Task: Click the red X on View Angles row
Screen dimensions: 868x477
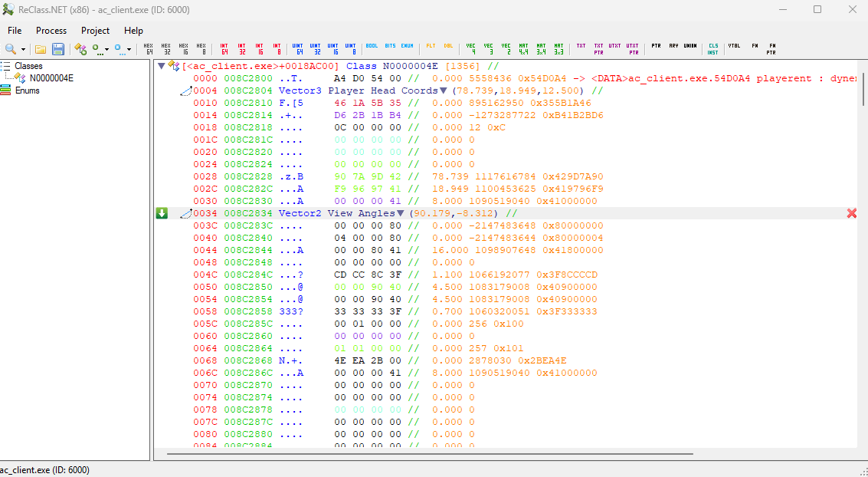Action: (x=851, y=213)
